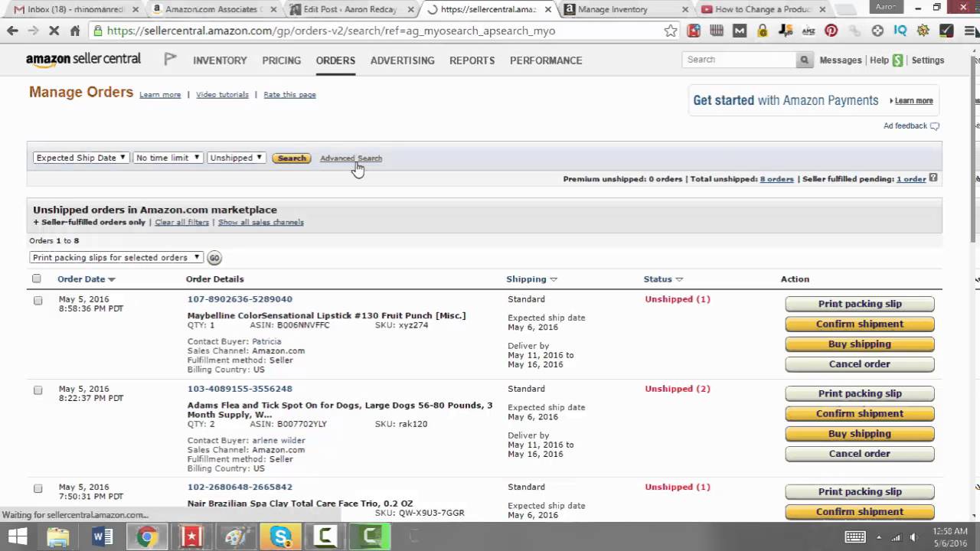980x551 pixels.
Task: Click the Go button beside bulk action
Action: click(214, 258)
